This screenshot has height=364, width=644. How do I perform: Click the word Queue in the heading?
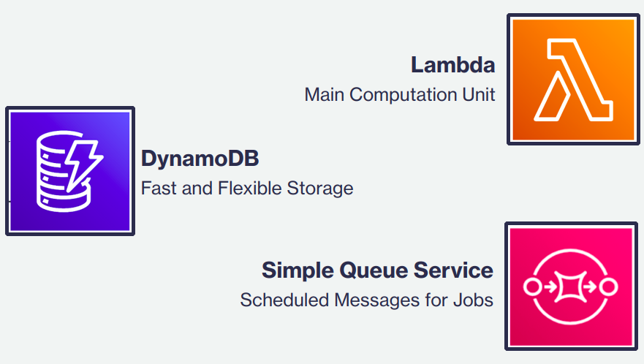[374, 271]
